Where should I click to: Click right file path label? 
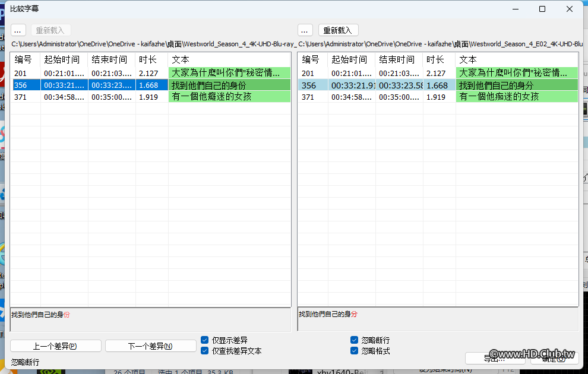tap(441, 44)
